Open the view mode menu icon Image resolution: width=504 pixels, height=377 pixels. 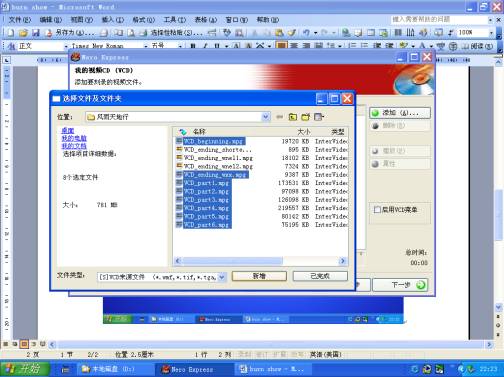tap(319, 117)
